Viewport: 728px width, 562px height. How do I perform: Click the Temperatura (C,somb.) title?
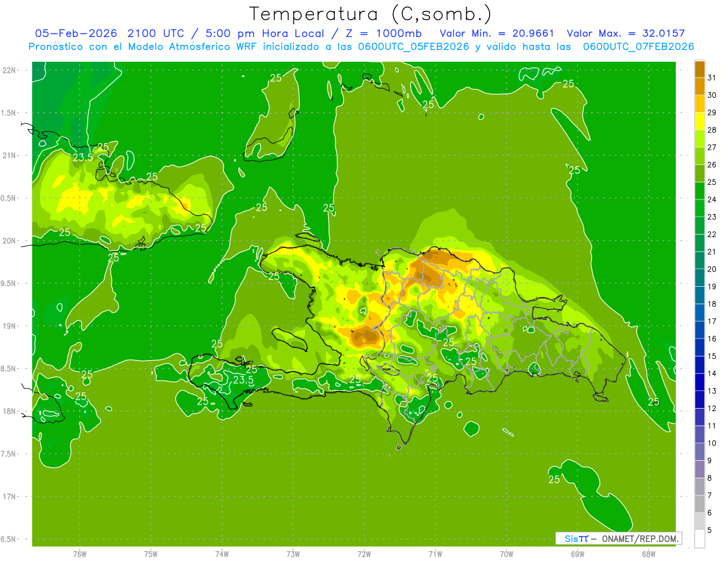tap(371, 13)
